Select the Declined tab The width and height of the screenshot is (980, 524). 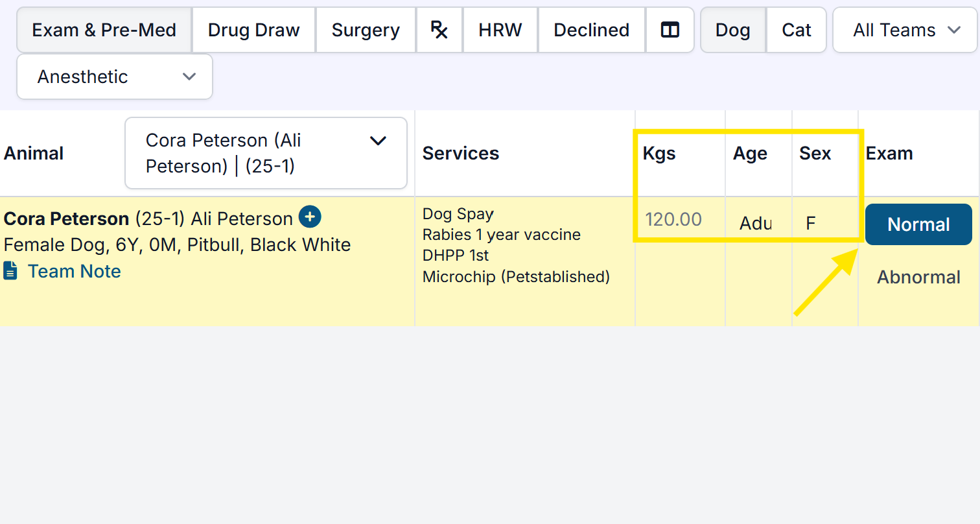[x=591, y=30]
